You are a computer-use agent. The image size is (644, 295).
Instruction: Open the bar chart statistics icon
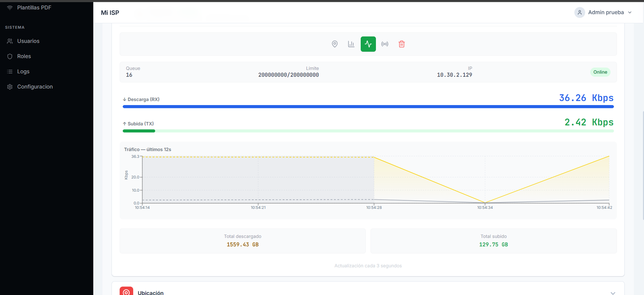351,44
